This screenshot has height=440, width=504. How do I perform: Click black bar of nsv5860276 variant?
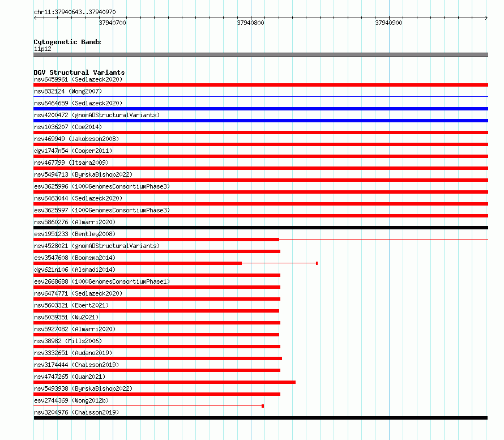click(x=260, y=228)
